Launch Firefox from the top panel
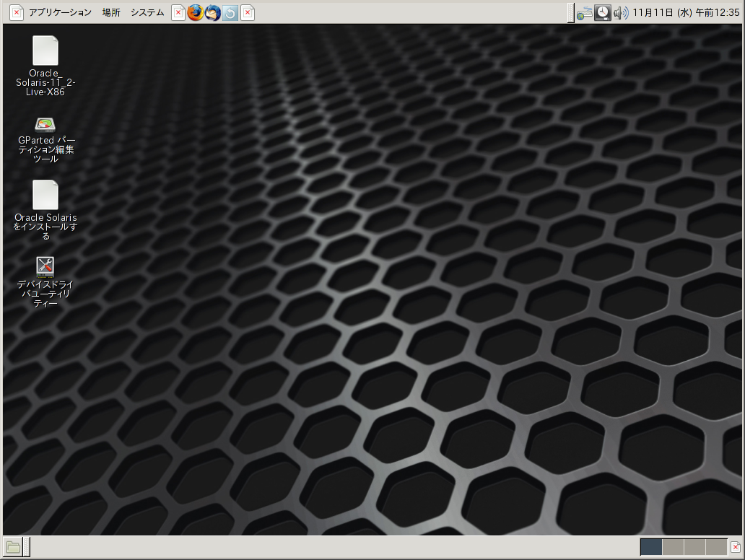This screenshot has width=745, height=560. 196,12
